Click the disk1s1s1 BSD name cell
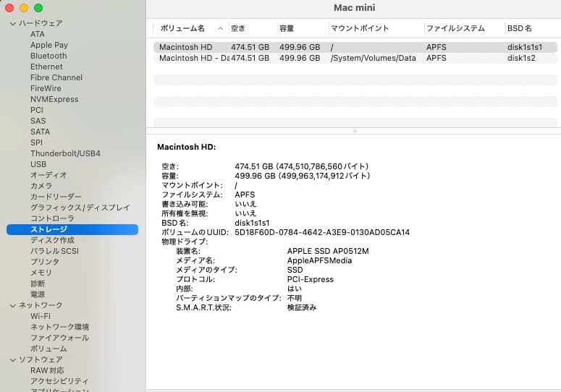The height and width of the screenshot is (392, 561). point(525,47)
